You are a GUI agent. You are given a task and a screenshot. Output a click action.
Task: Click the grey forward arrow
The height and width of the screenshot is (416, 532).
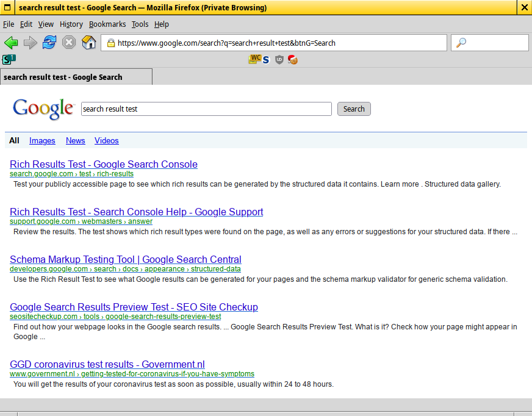coord(30,43)
